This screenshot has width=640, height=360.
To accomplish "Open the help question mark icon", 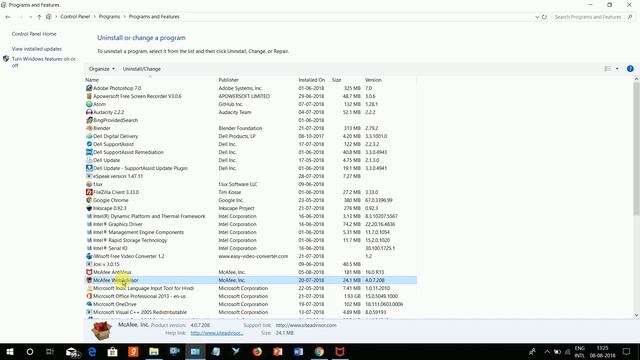I will click(630, 69).
